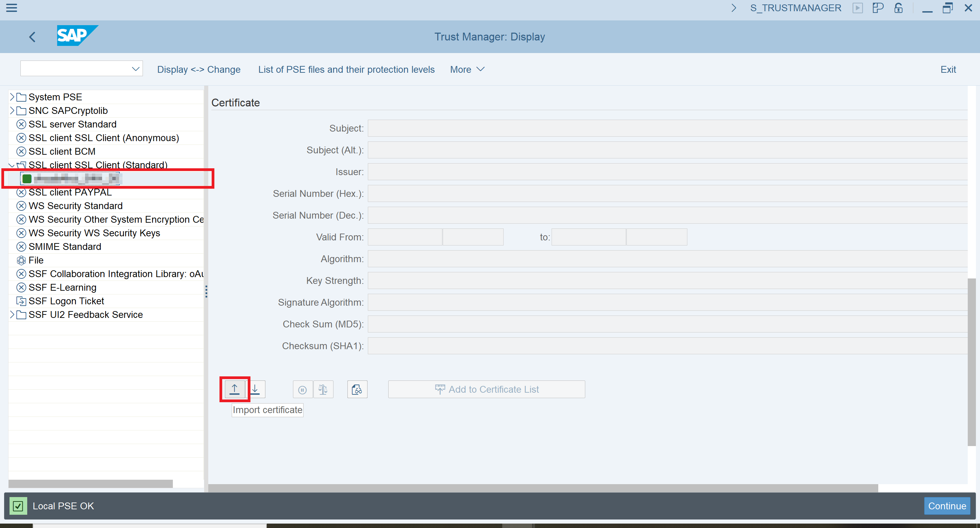980x528 pixels.
Task: Click Add to Certificate List
Action: [x=486, y=389]
